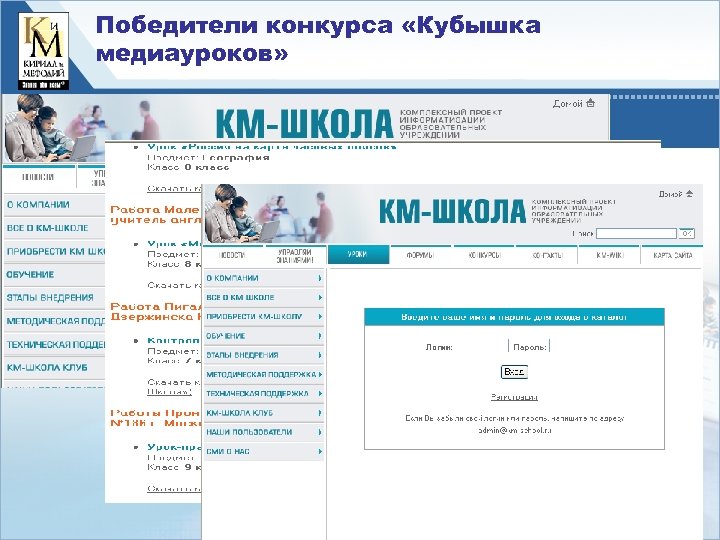
Task: Click the Домой home icon in front window
Action: [689, 194]
